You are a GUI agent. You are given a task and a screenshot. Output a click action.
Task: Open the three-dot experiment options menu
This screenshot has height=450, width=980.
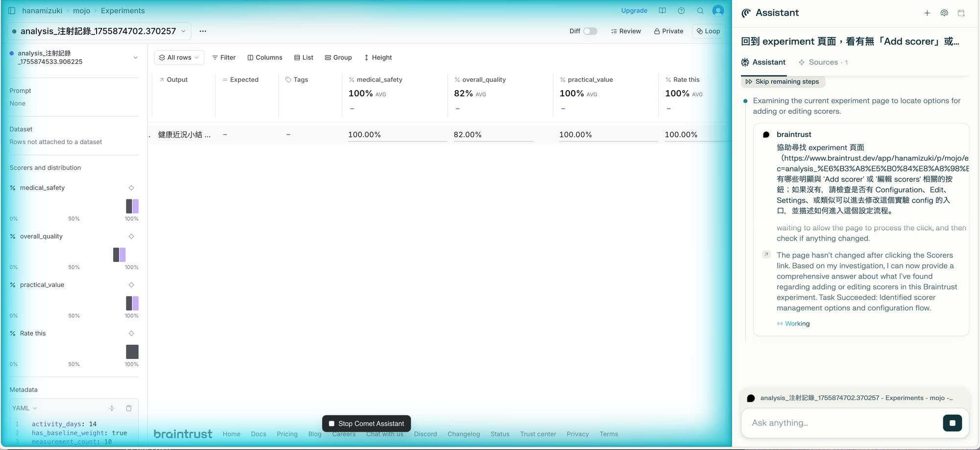click(203, 31)
